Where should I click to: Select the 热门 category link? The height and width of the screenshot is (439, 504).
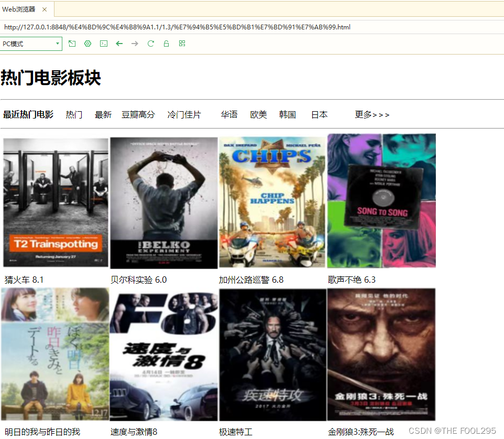tap(74, 114)
